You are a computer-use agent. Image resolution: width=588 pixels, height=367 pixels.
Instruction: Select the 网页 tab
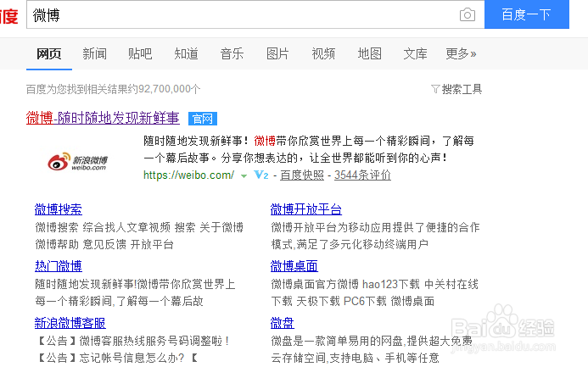[x=48, y=54]
